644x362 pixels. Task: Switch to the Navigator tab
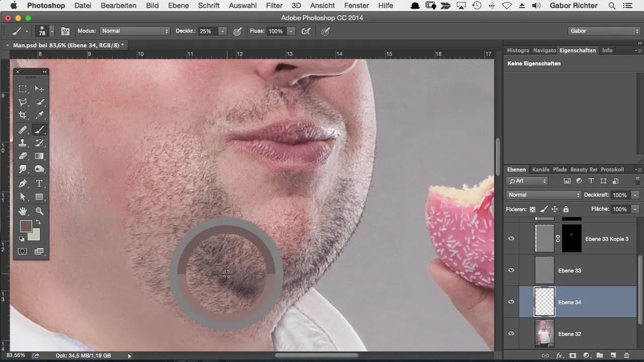click(544, 50)
